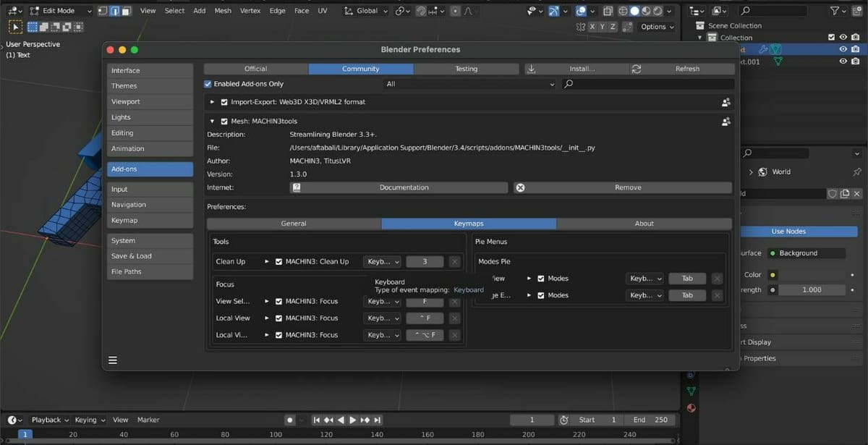Click the hamburger menu in Preferences
This screenshot has height=445, width=868.
point(113,360)
